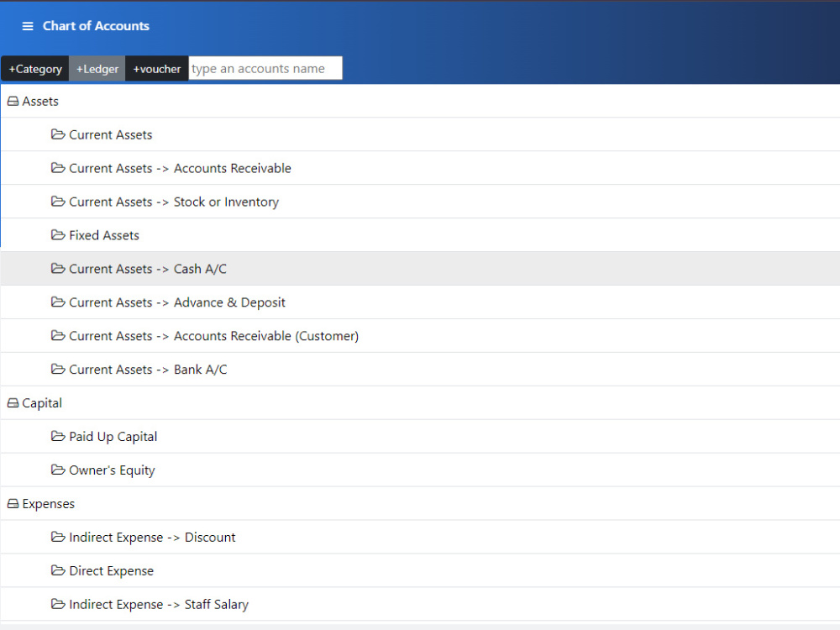Click folder icon of Fixed Assets row
The image size is (840, 630).
(x=58, y=234)
